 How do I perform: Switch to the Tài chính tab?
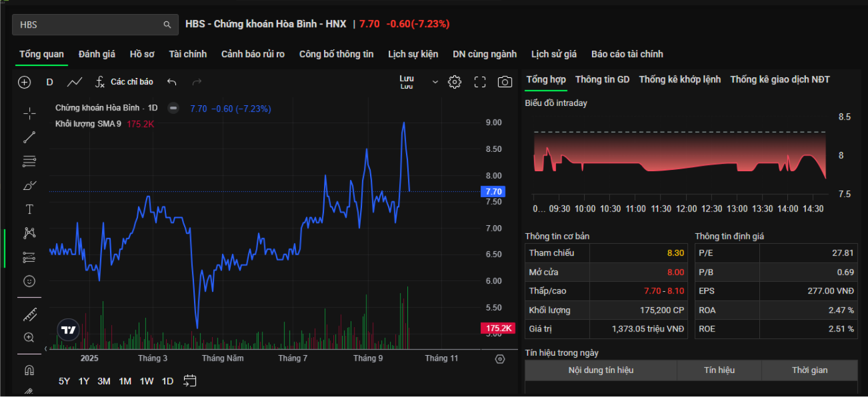coord(187,54)
